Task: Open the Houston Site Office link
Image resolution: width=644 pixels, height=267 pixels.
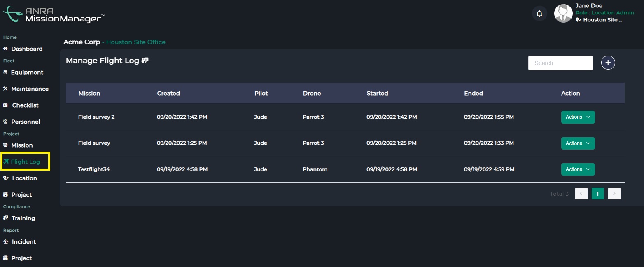Action: 135,42
